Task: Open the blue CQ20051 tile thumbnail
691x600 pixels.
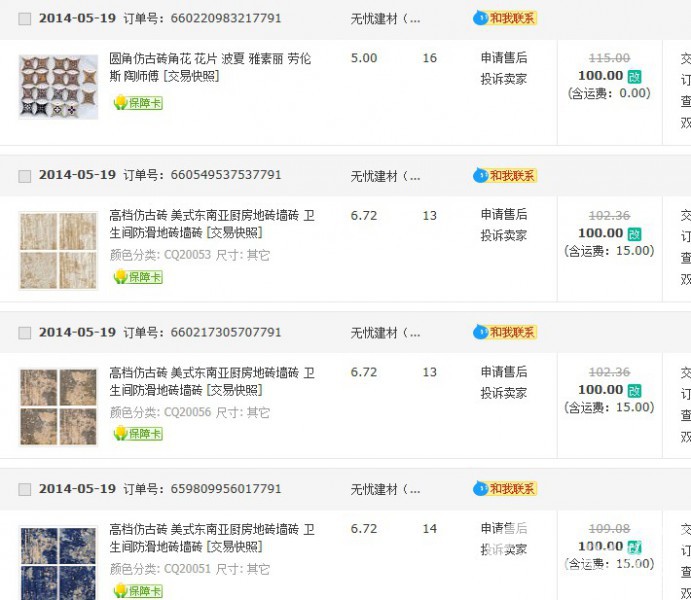Action: (58, 563)
